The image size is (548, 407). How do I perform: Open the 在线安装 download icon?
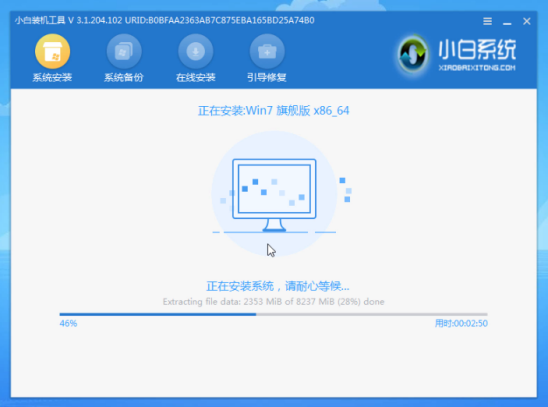[x=195, y=51]
